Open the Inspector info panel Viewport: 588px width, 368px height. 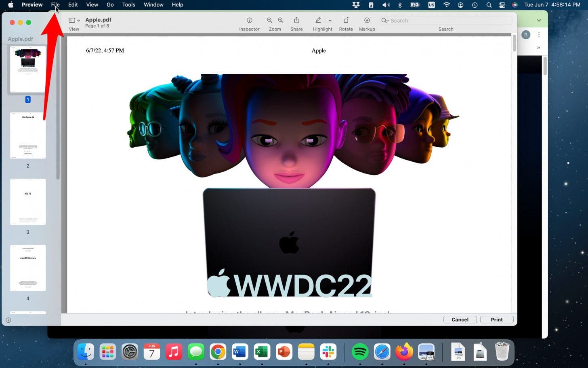coord(249,21)
